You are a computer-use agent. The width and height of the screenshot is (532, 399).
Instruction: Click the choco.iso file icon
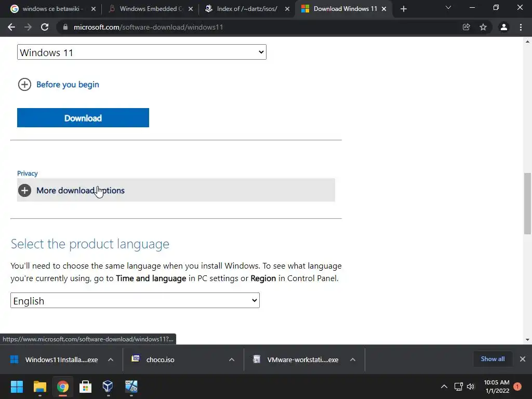click(136, 358)
